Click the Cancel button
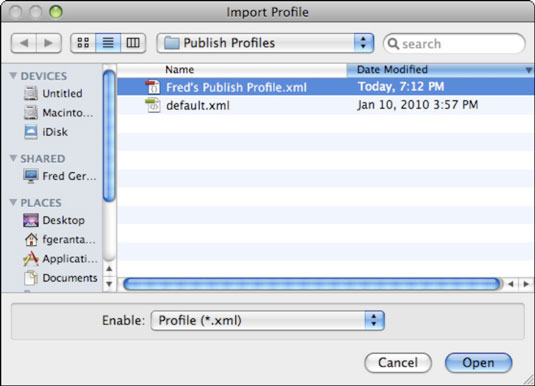This screenshot has height=386, width=535. point(398,362)
